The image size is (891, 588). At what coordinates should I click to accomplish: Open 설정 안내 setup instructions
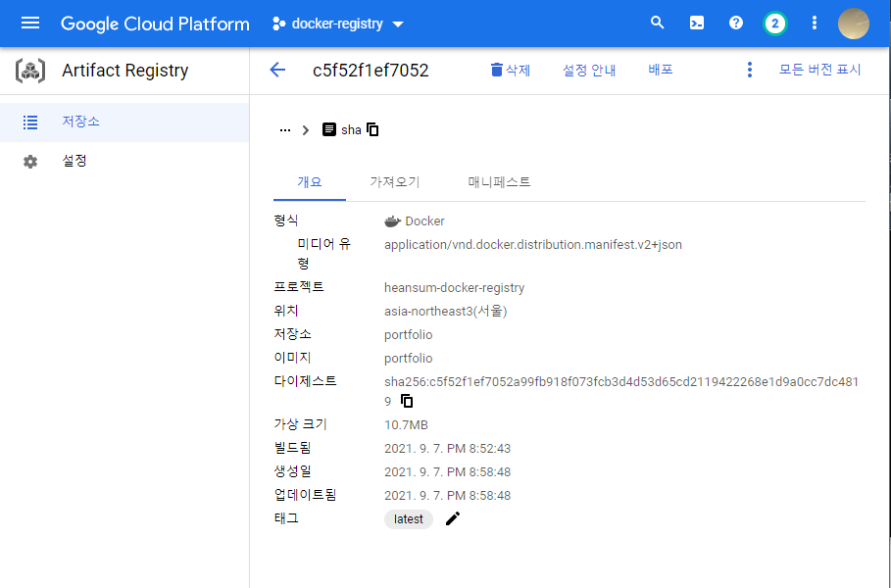pyautogui.click(x=589, y=70)
